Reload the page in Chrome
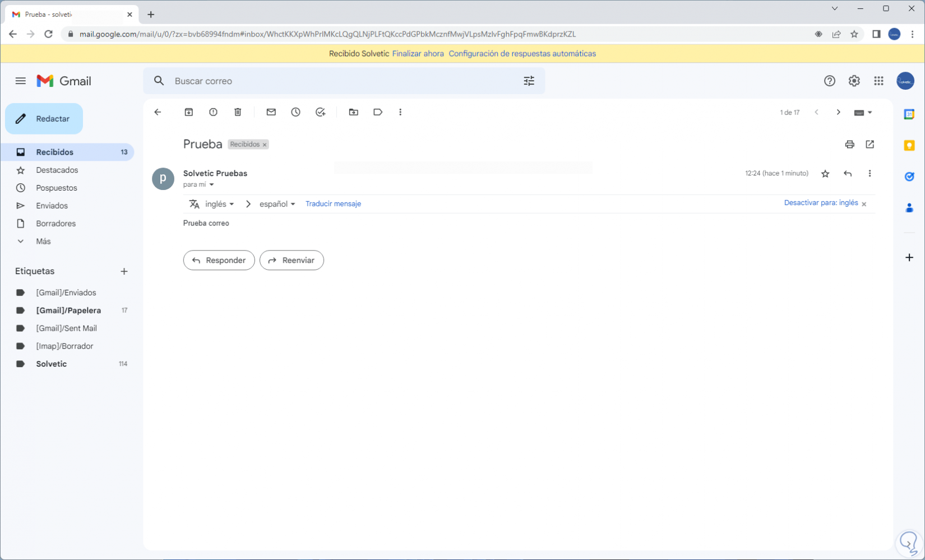 (x=49, y=34)
